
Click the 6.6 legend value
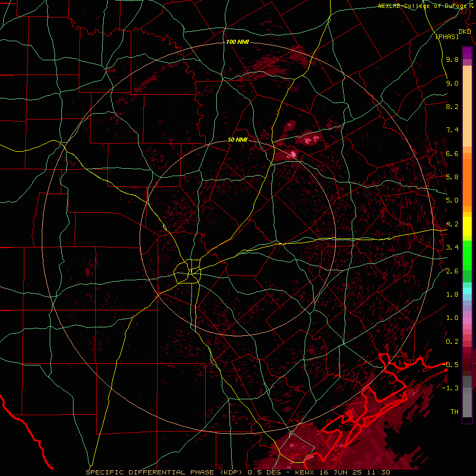pyautogui.click(x=452, y=153)
